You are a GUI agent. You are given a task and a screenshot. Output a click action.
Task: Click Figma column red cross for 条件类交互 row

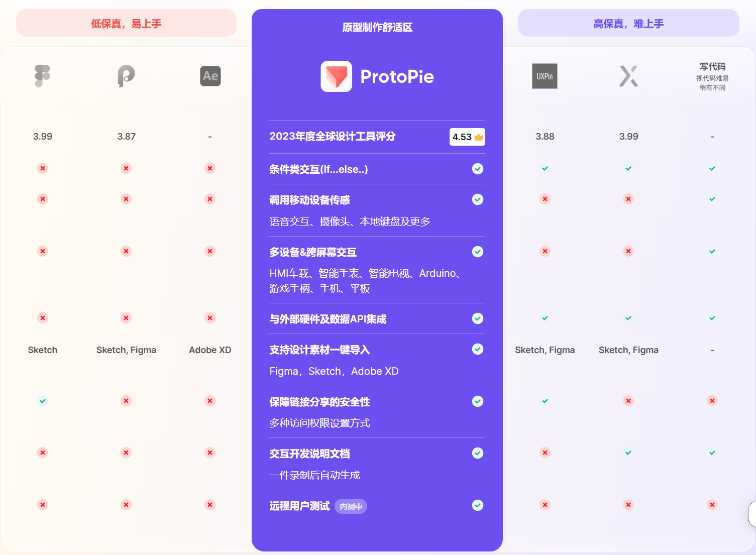click(x=43, y=168)
